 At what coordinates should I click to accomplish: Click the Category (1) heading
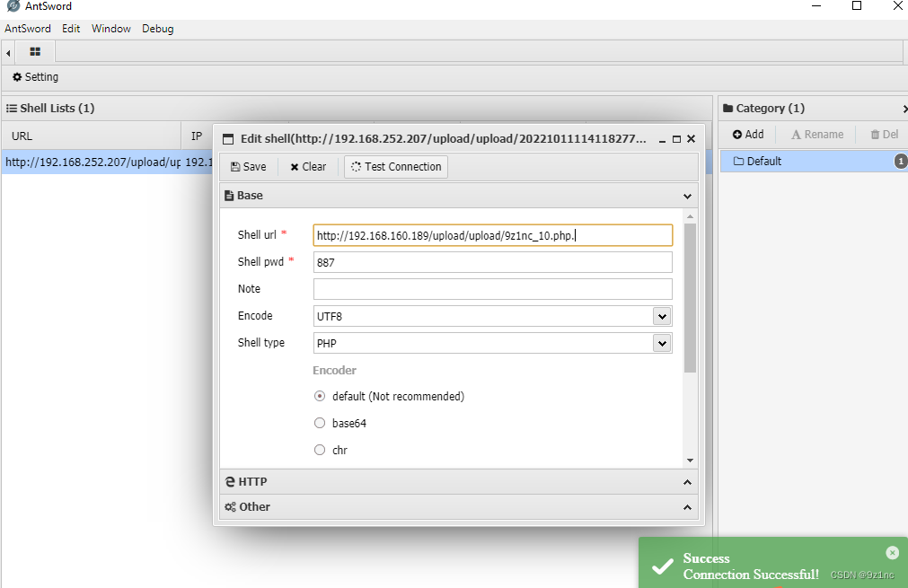[764, 109]
